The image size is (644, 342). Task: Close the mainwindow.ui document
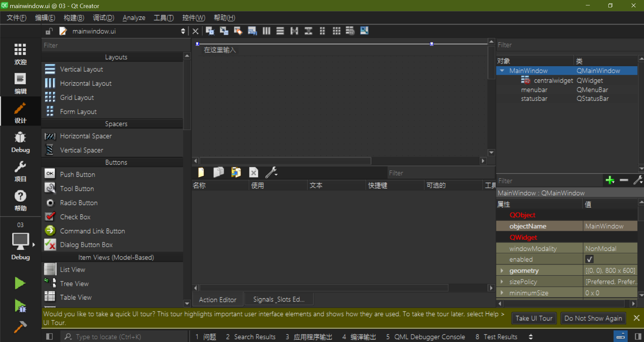pos(195,31)
